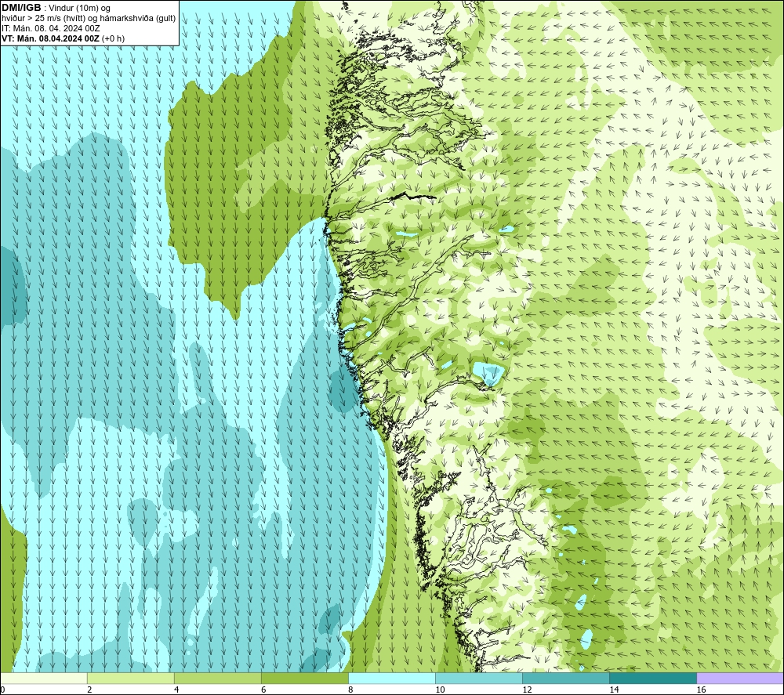
Task: Click the teal 12–14 m/s legend swatch
Action: (566, 678)
